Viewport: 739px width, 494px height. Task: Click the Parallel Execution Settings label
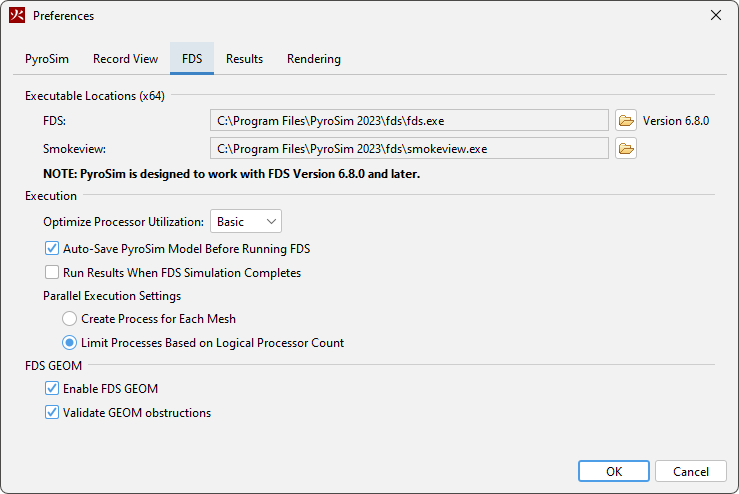click(112, 296)
